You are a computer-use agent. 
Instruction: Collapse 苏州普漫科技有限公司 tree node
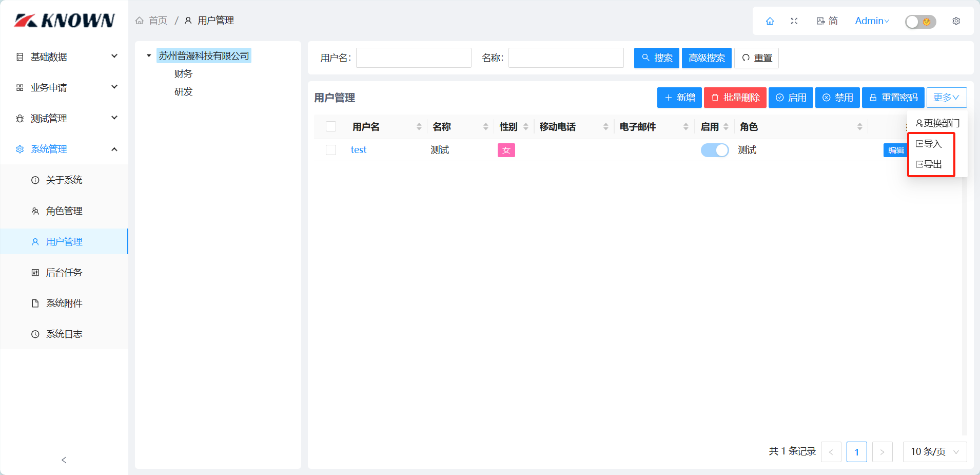tap(149, 55)
